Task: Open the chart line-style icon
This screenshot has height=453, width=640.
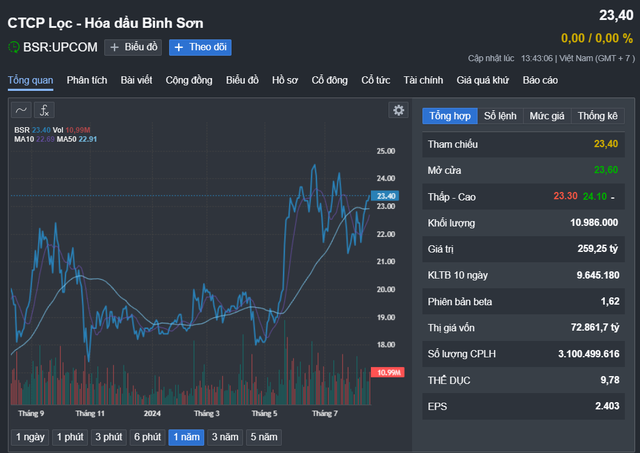Action: [x=22, y=110]
